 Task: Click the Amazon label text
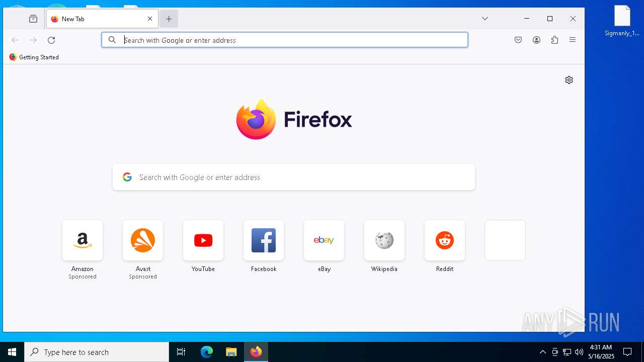click(x=83, y=269)
